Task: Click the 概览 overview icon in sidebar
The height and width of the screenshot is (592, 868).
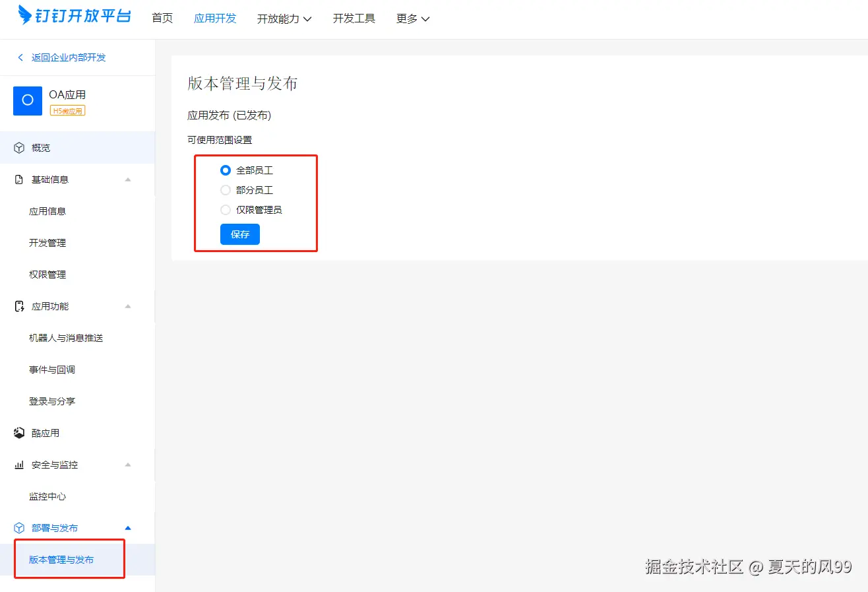Action: click(18, 147)
